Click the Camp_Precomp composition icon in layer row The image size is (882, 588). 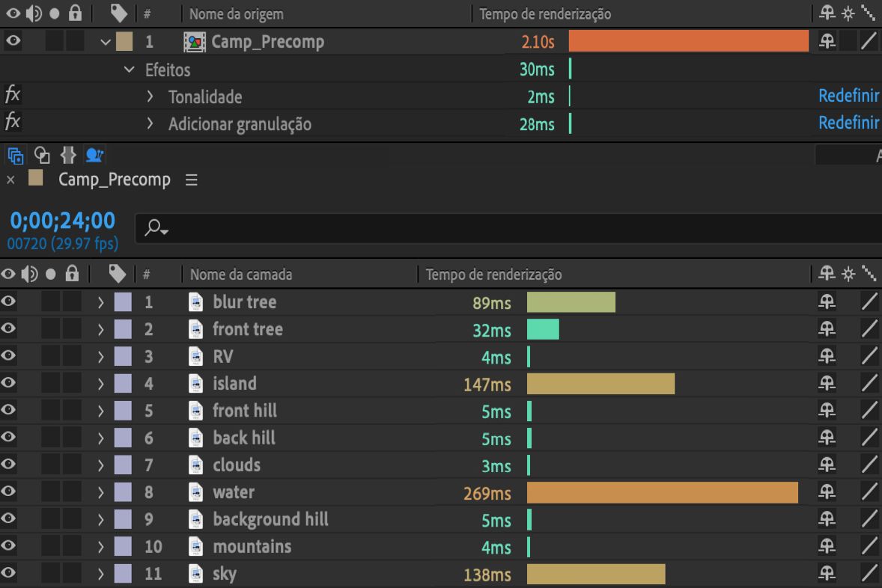click(x=195, y=42)
